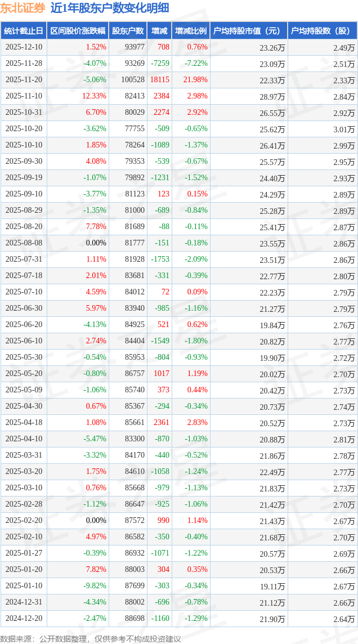Viewport: 358px width, 644px height.
Task: Click the 统计截止日 column header
Action: pos(24,31)
